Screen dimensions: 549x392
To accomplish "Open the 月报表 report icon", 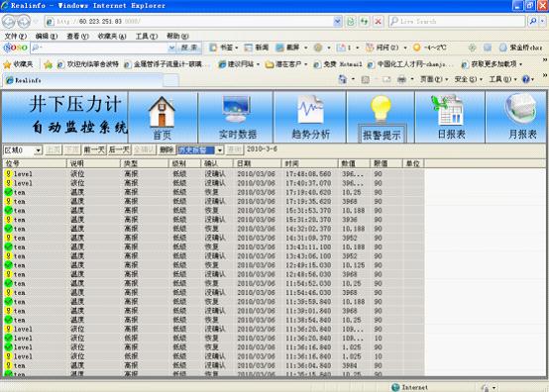I will 520,109.
